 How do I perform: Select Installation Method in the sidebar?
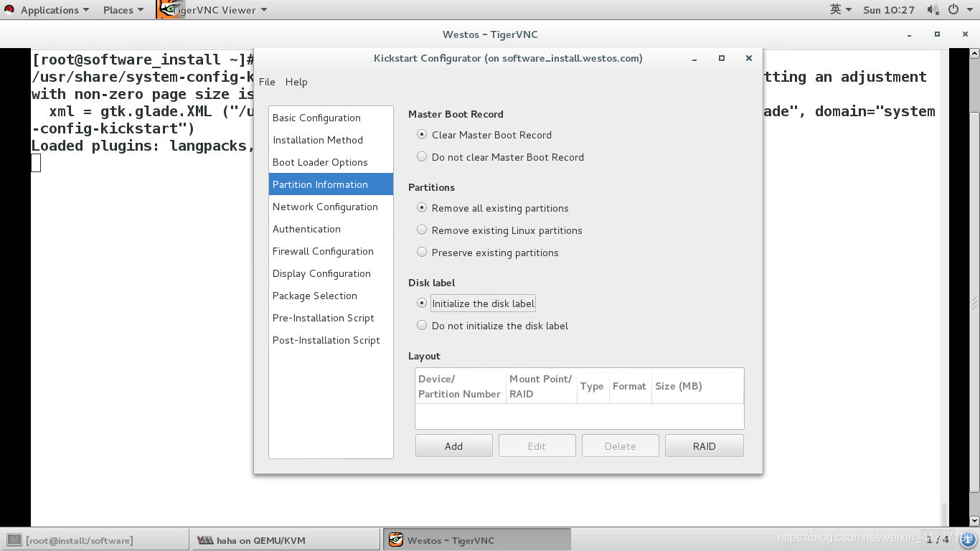[331, 140]
